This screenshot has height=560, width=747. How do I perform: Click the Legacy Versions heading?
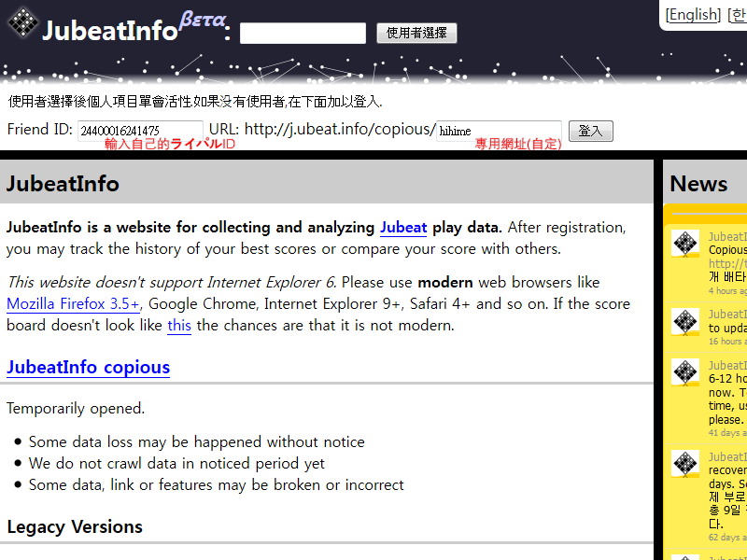point(75,526)
